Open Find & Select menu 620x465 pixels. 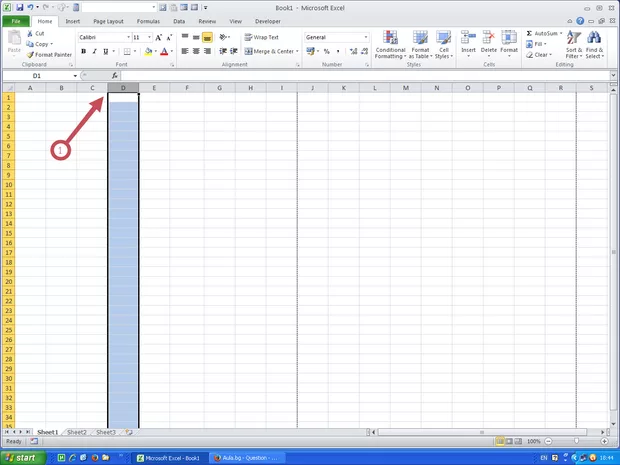tap(594, 45)
